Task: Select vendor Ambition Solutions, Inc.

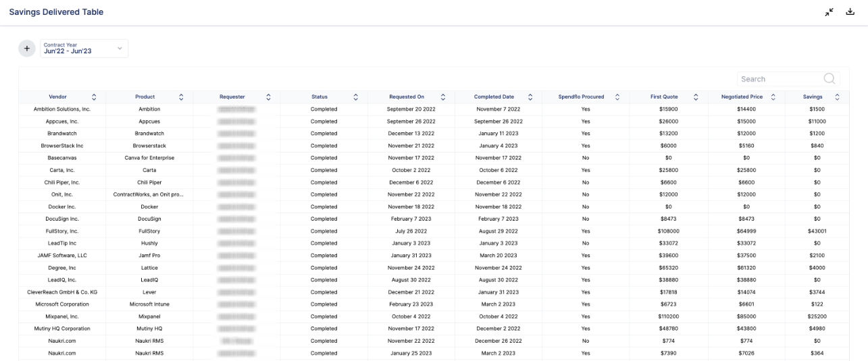Action: pos(62,109)
